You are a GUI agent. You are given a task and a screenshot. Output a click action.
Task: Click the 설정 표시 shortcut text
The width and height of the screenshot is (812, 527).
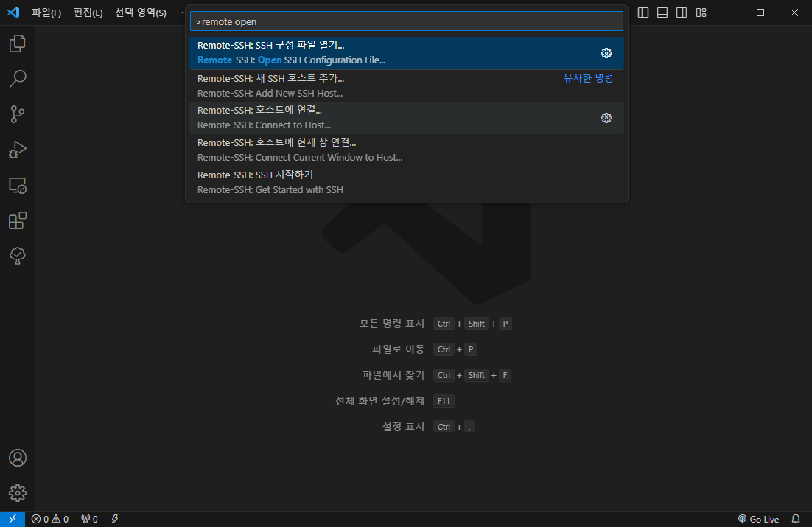click(403, 427)
